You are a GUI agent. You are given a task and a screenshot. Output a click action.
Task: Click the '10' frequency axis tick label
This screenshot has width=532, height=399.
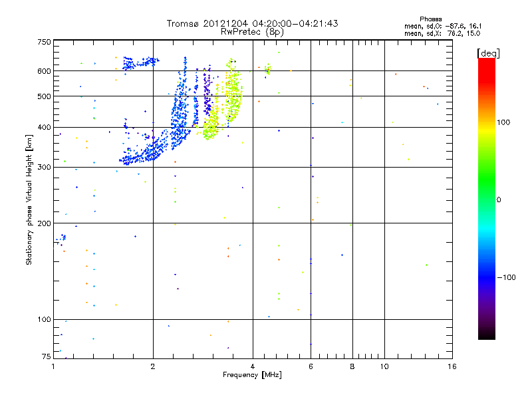(384, 366)
